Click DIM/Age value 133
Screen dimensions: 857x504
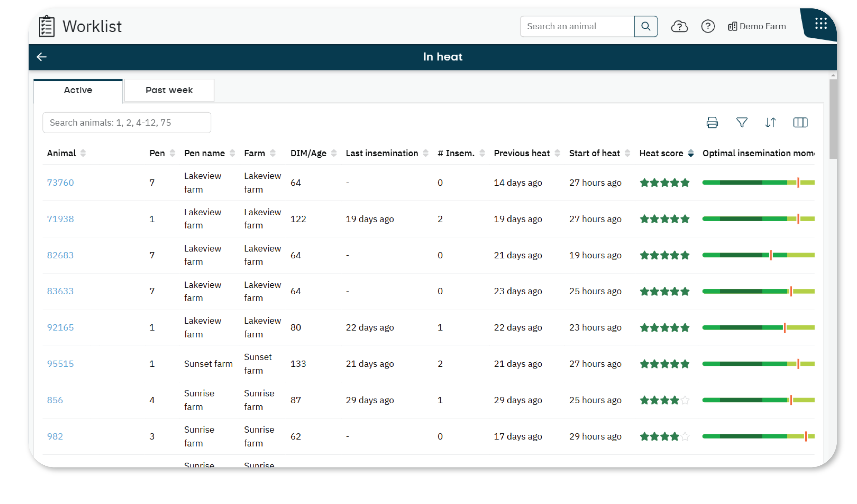[x=298, y=364]
